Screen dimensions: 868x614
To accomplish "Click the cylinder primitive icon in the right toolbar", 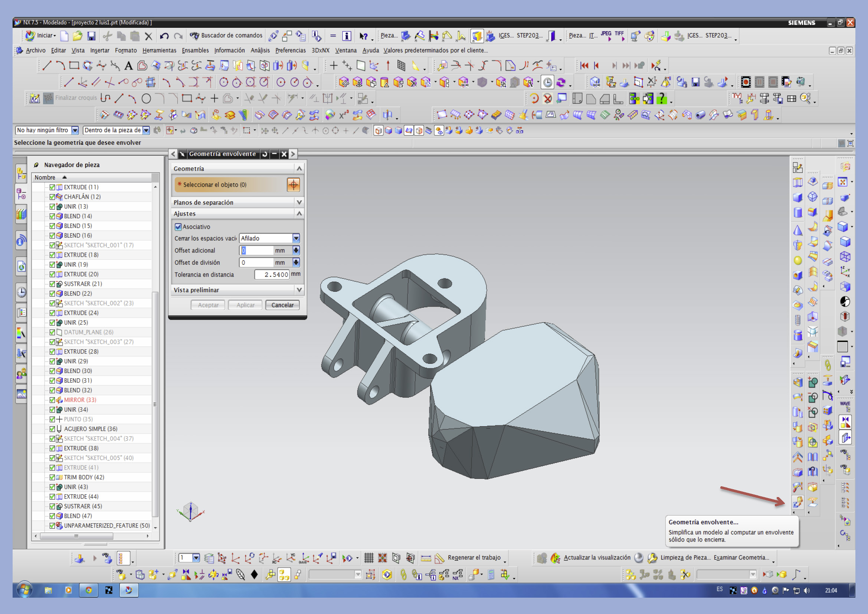I will 798,212.
